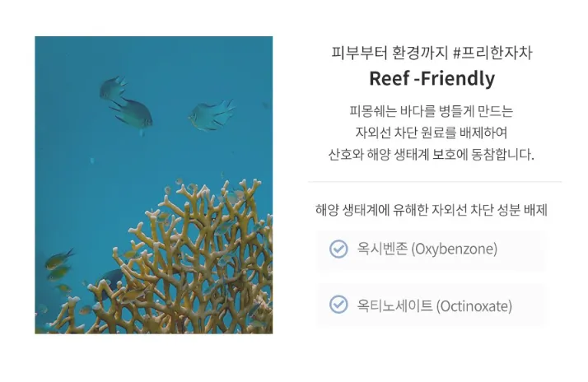Click the 피부부터 환경까지 tagline text

[x=389, y=54]
